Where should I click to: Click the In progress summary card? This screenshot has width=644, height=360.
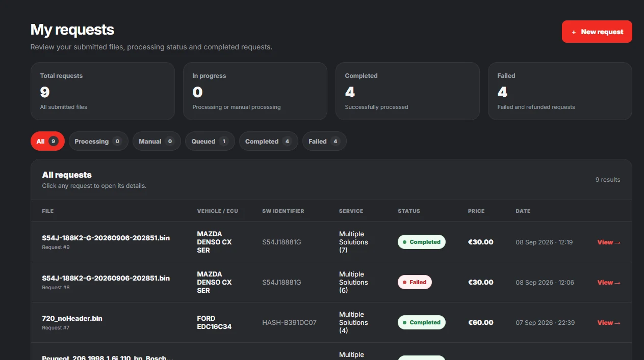coord(255,91)
